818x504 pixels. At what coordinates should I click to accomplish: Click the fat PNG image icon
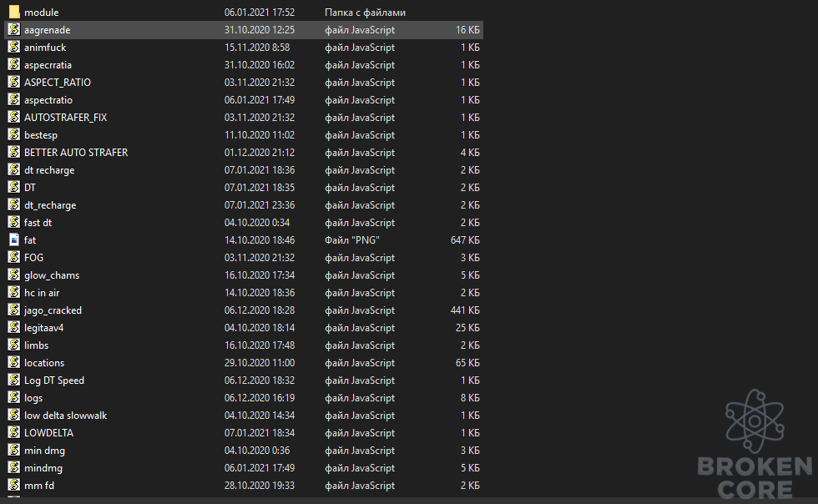(x=14, y=239)
